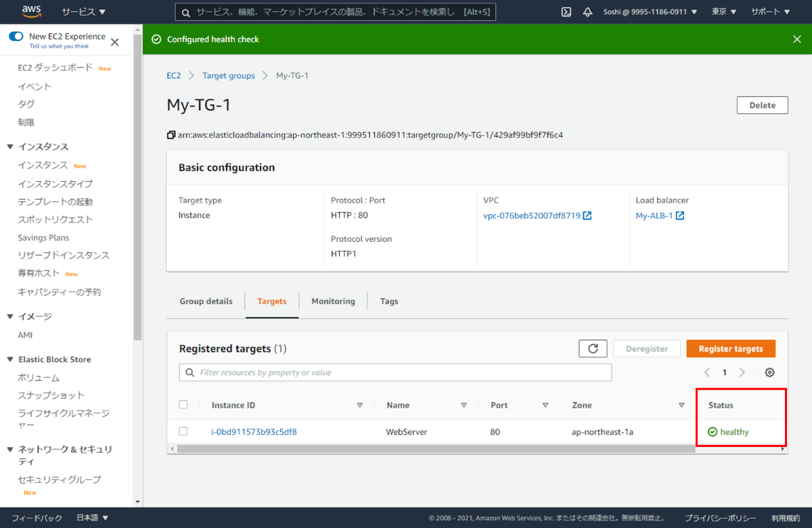
Task: Collapse the Elastic Block Store section
Action: (x=10, y=360)
